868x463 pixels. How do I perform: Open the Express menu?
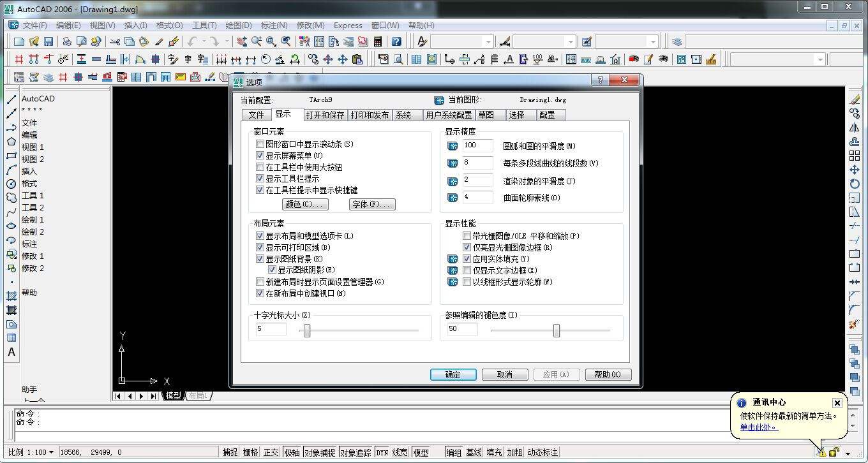(x=348, y=26)
